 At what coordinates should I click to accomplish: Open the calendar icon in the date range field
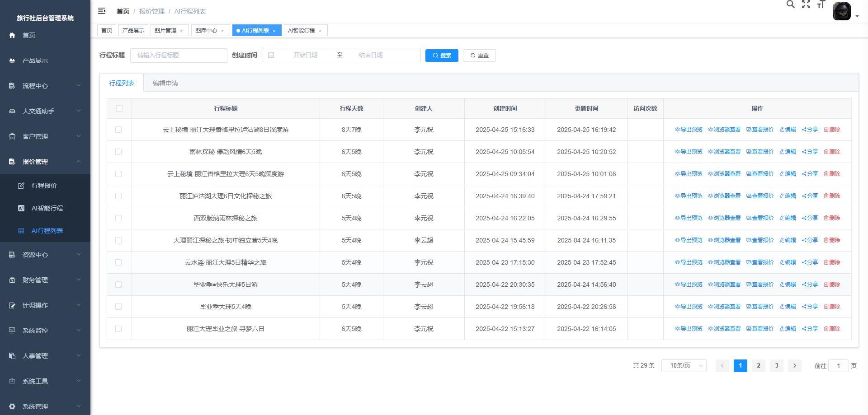point(271,55)
